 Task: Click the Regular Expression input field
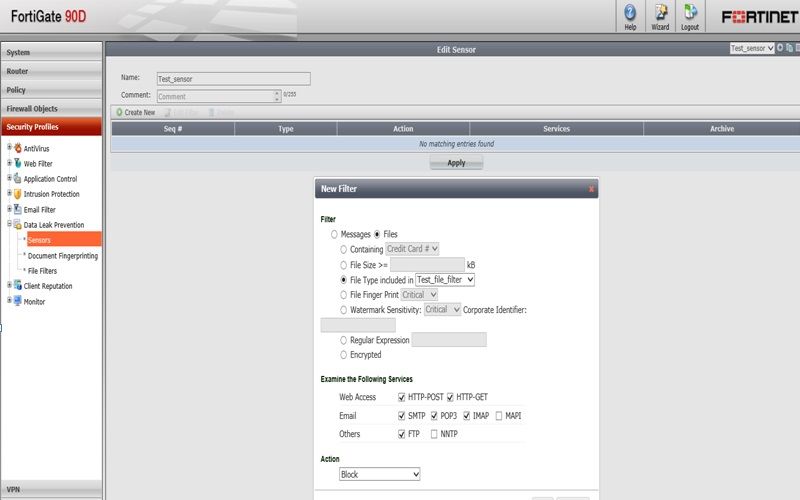point(449,339)
